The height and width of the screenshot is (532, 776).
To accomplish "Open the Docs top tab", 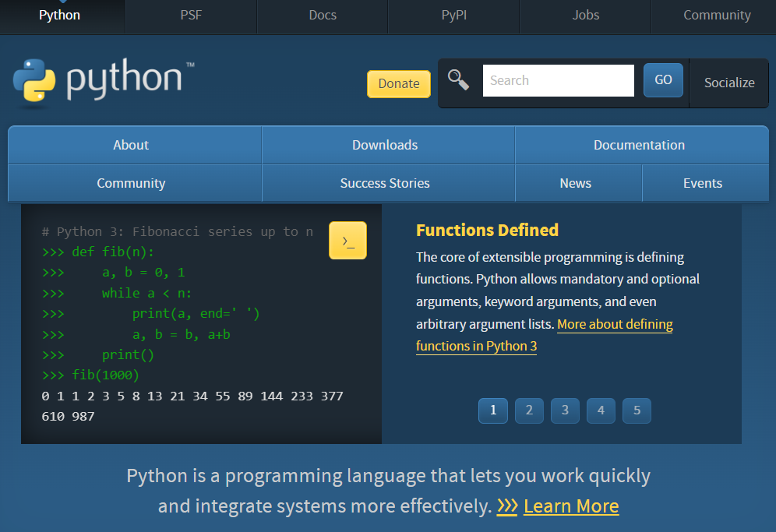I will click(x=323, y=16).
